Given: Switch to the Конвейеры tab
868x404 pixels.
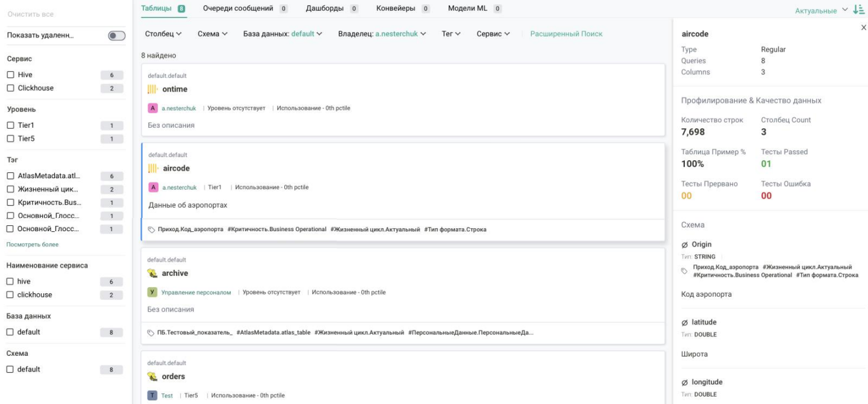Looking at the screenshot, I should coord(403,8).
